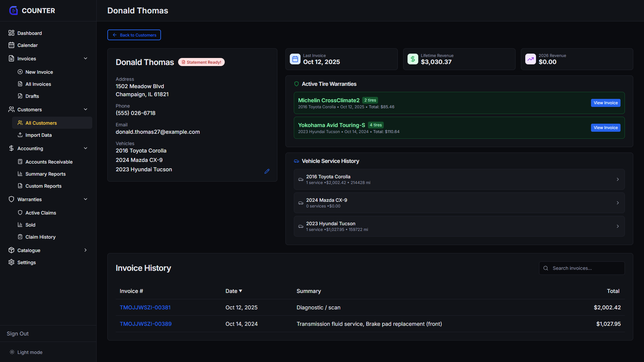
Task: Click Sign Out
Action: (17, 334)
